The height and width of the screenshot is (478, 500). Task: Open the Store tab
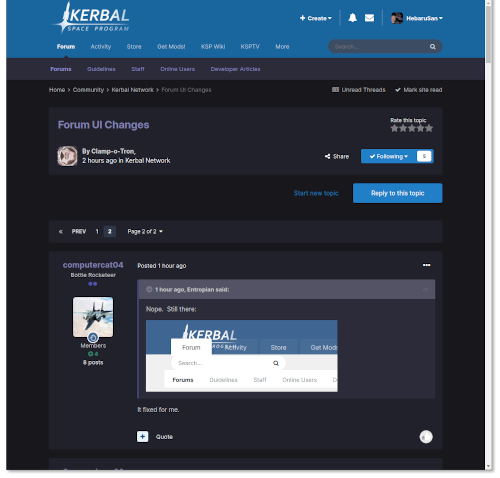click(134, 47)
